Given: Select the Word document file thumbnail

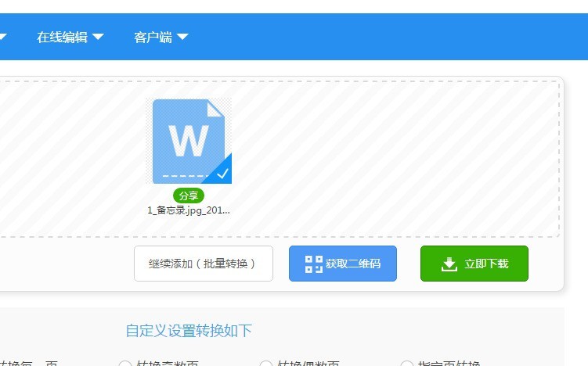Looking at the screenshot, I should coord(189,142).
